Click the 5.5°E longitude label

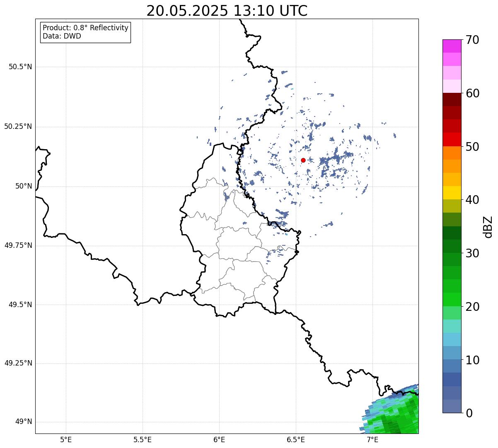click(x=143, y=440)
